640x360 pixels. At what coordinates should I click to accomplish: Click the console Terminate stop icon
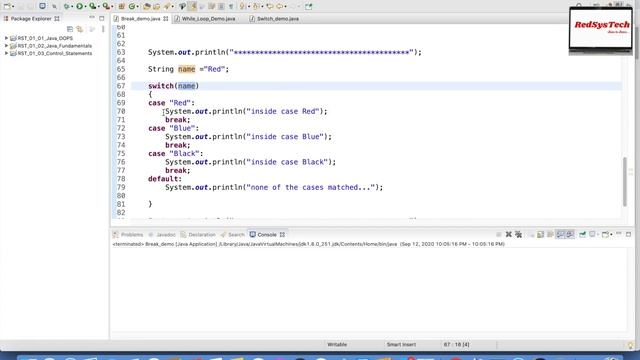tap(498, 234)
